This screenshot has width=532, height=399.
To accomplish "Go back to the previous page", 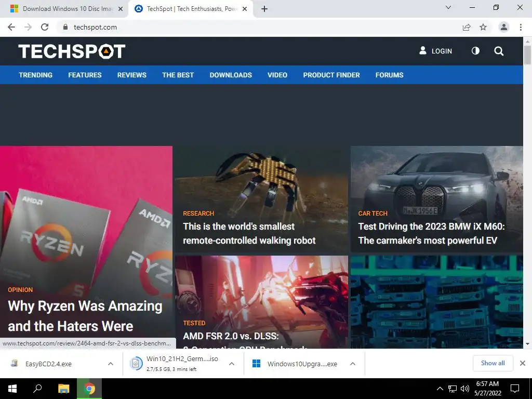I will point(11,27).
